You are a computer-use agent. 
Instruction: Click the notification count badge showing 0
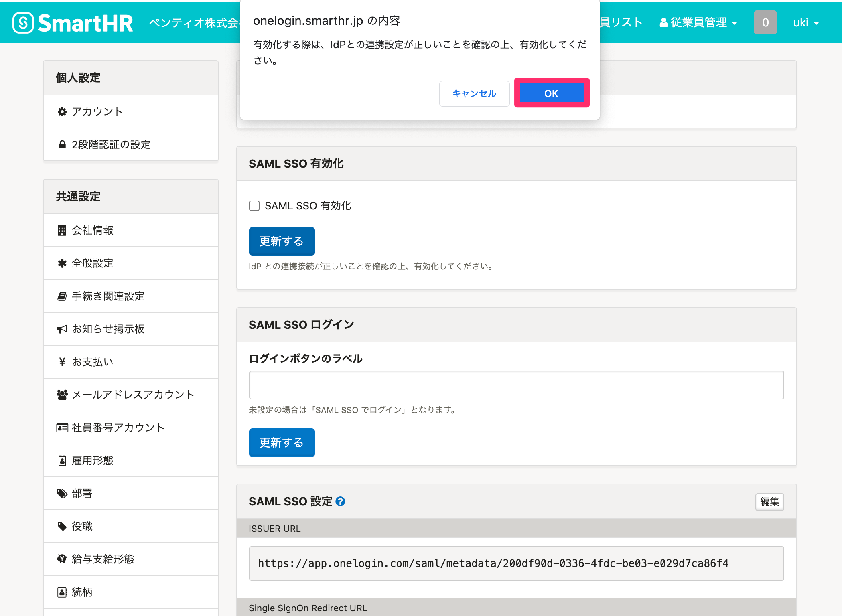pos(765,22)
